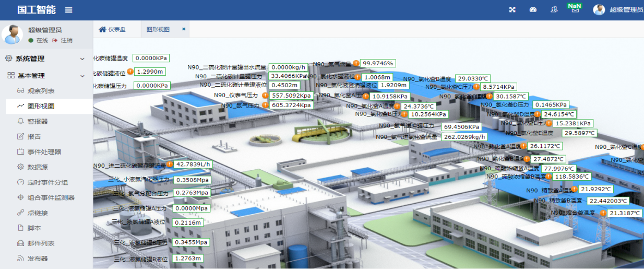Click alarm icon beside N90_氮气压力
Viewport: 644px width, 269px height.
point(265,105)
